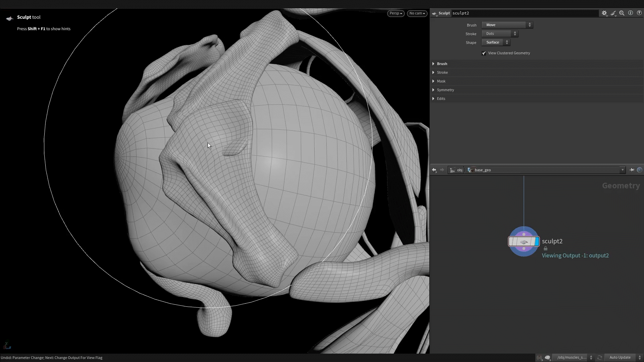Click the network back arrow

tap(434, 170)
